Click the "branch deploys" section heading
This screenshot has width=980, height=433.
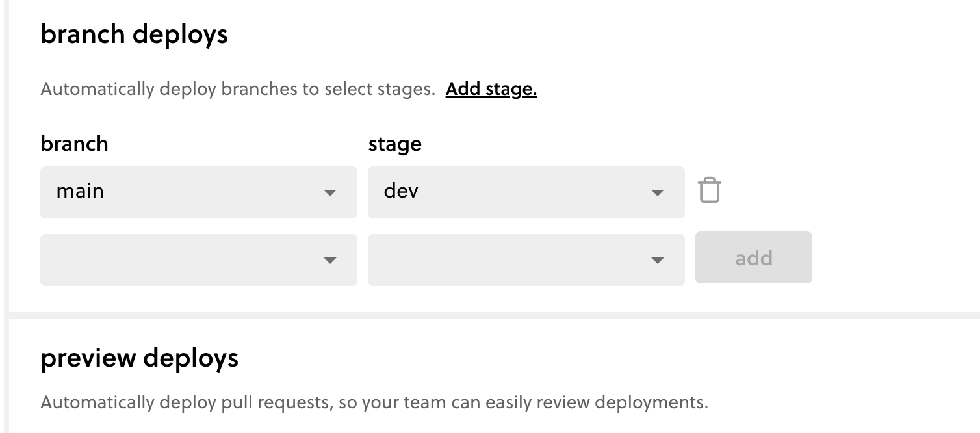tap(134, 34)
